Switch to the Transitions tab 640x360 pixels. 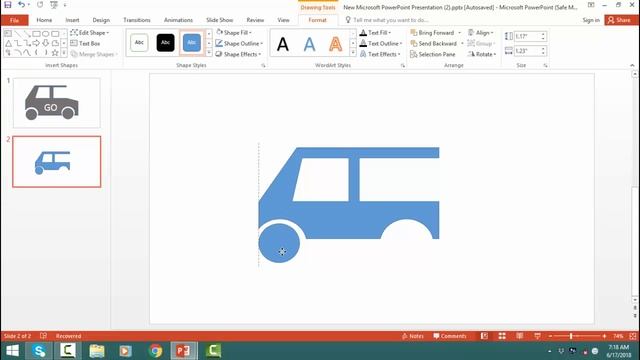tap(137, 20)
